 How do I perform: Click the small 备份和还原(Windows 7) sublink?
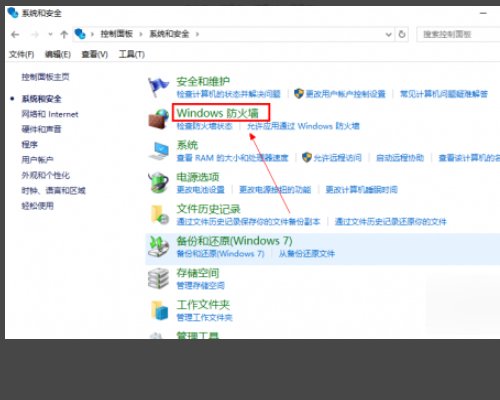(x=220, y=254)
